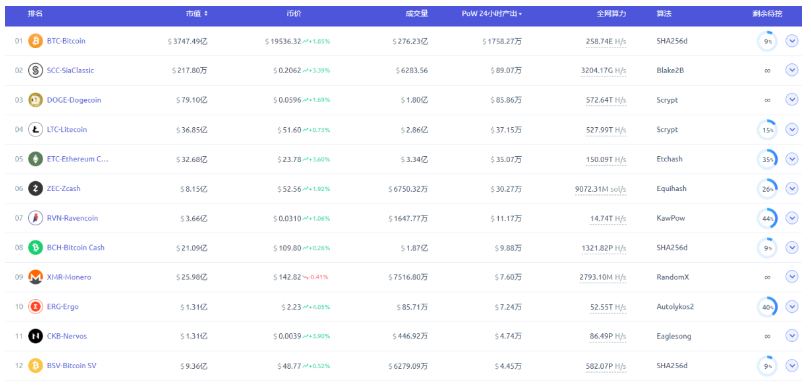Click the SiaClassic coin logo

(35, 70)
